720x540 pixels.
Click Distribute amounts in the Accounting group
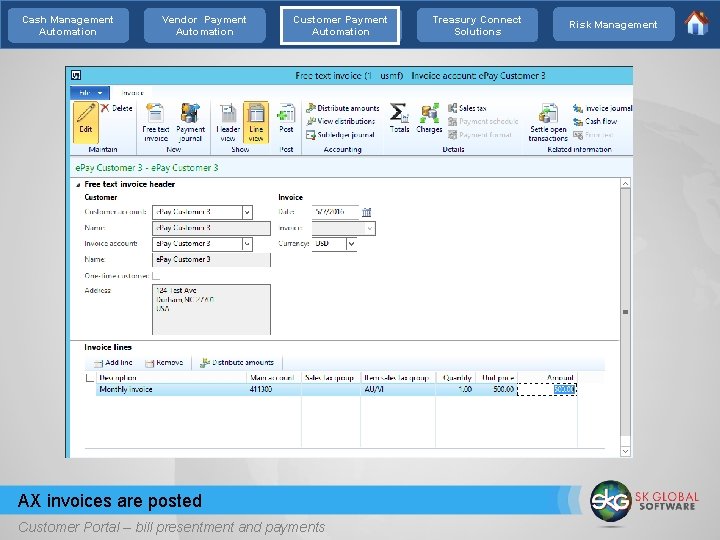(343, 108)
